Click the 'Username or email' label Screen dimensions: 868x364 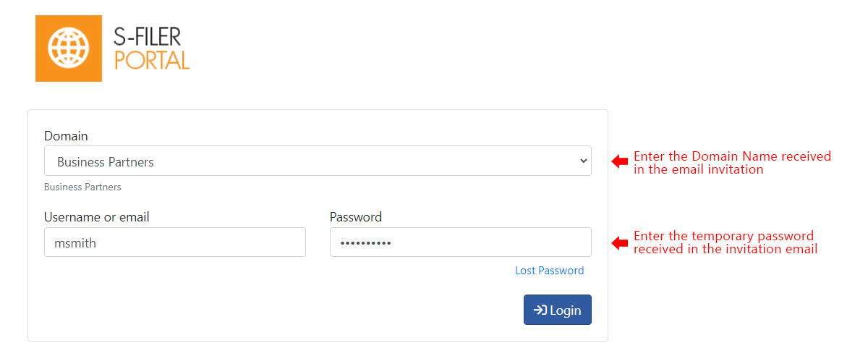[x=97, y=217]
